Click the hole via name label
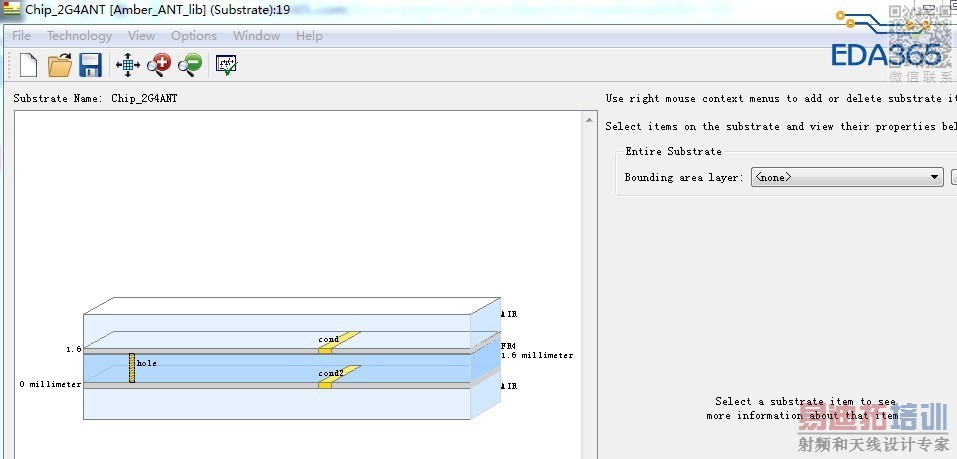Image resolution: width=957 pixels, height=459 pixels. (146, 363)
